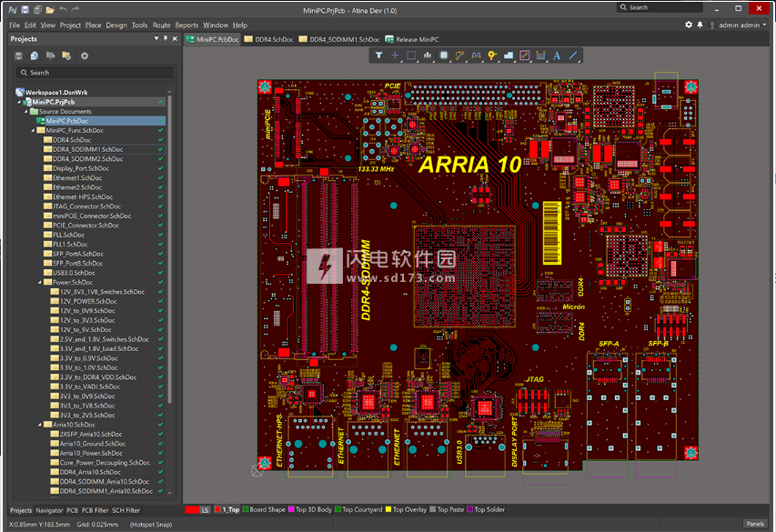Image resolution: width=776 pixels, height=532 pixels.
Task: Click the compile project icon in Projects panel
Action: click(35, 55)
